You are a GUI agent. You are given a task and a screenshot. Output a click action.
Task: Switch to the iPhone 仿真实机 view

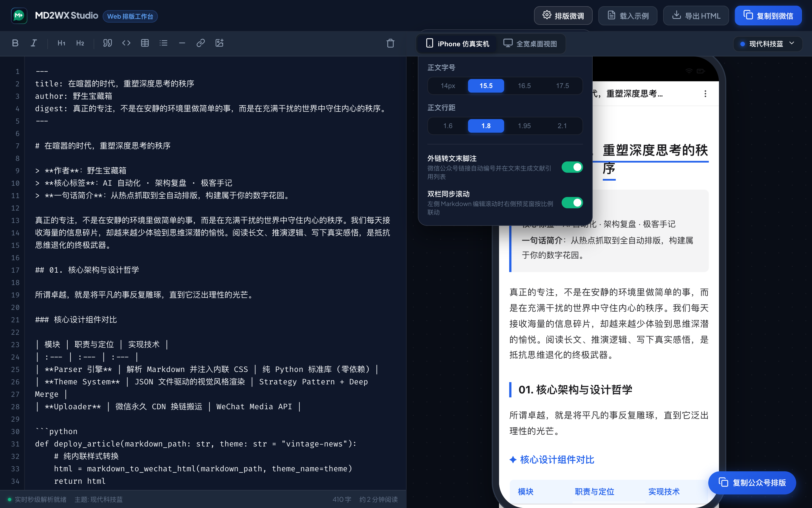point(457,44)
